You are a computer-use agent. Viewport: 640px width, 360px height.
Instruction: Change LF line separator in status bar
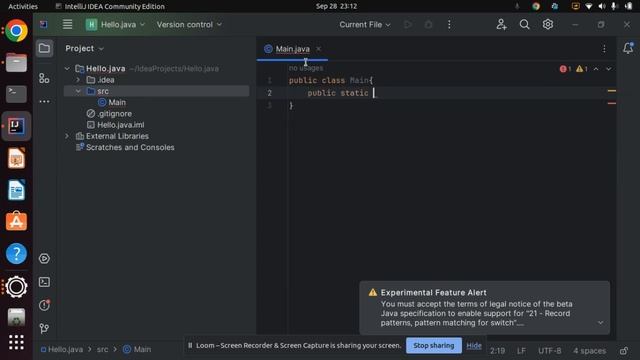[521, 351]
